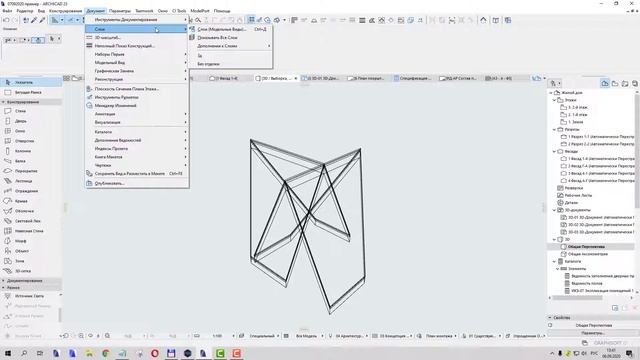640x360 pixels.
Task: Open the Графическая Замена submenu
Action: coord(137,71)
